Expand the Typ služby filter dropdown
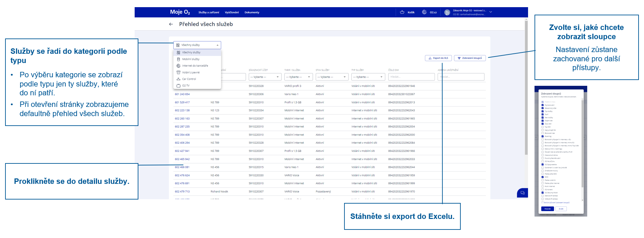The image size is (644, 238). click(368, 77)
